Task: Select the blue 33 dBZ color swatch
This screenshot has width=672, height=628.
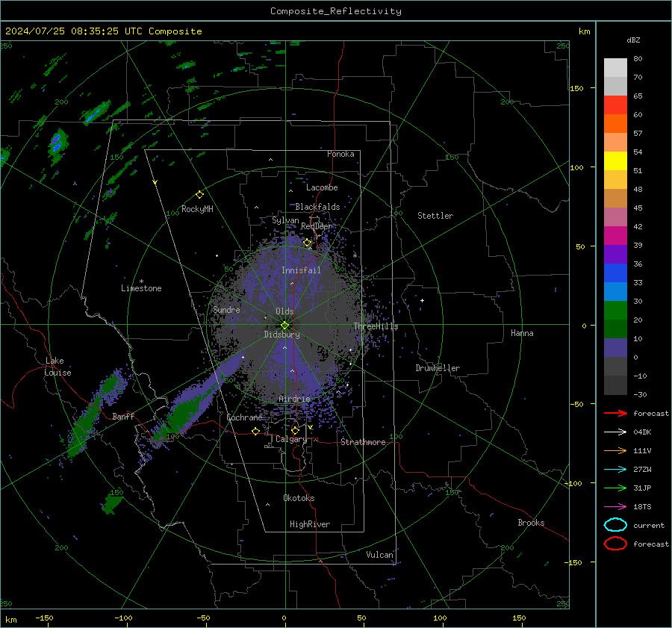Action: [615, 273]
